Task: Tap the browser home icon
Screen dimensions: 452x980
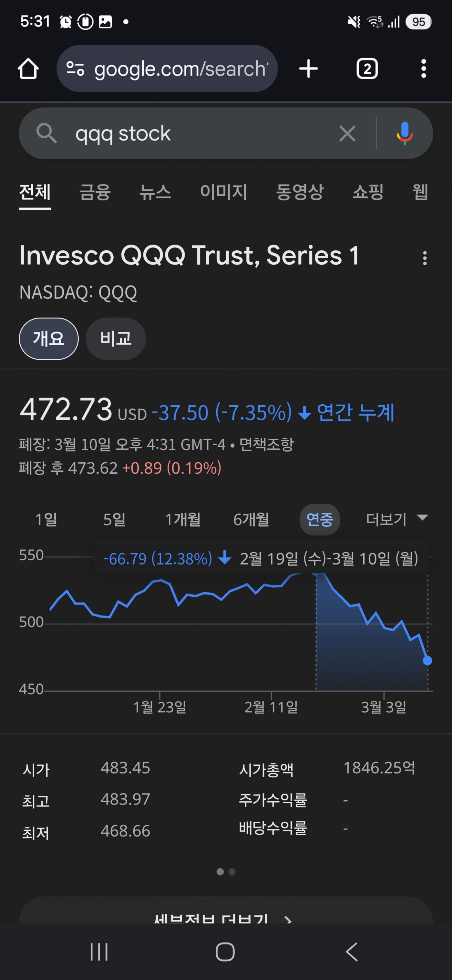Action: 28,69
